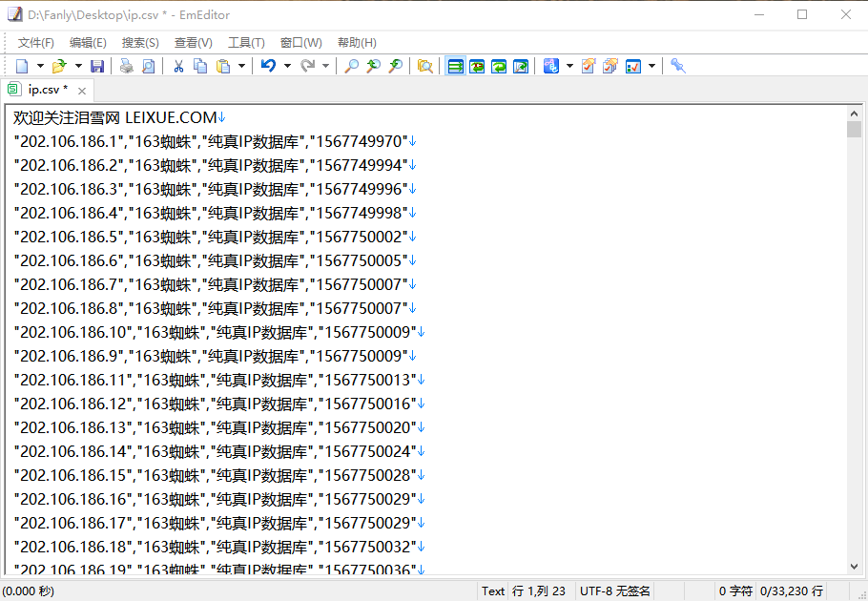Screen dimensions: 868x601
Task: Click the UTF-8 encoding status item
Action: click(616, 591)
